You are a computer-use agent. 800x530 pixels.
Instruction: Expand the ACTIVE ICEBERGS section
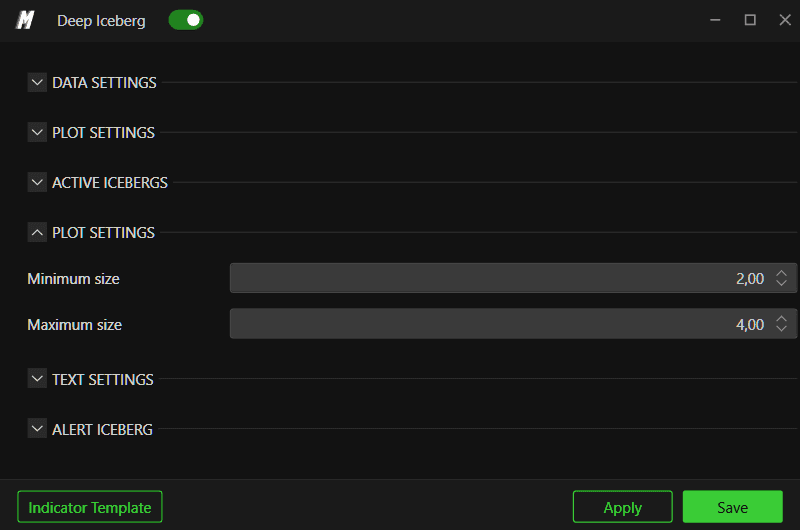(37, 182)
